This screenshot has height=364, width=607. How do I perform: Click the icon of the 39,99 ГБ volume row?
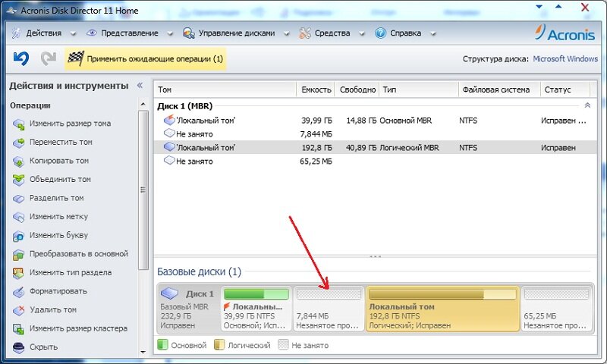(169, 120)
